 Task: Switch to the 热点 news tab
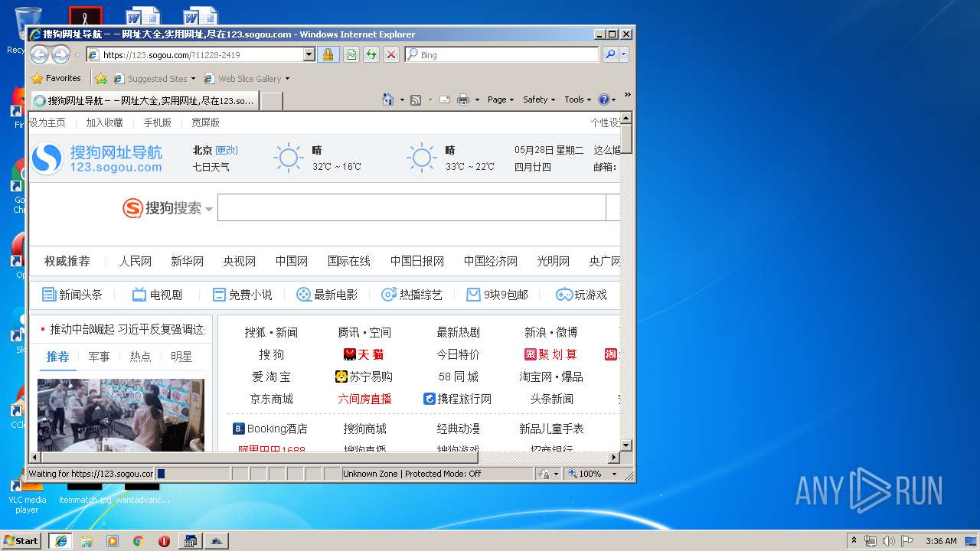coord(140,357)
